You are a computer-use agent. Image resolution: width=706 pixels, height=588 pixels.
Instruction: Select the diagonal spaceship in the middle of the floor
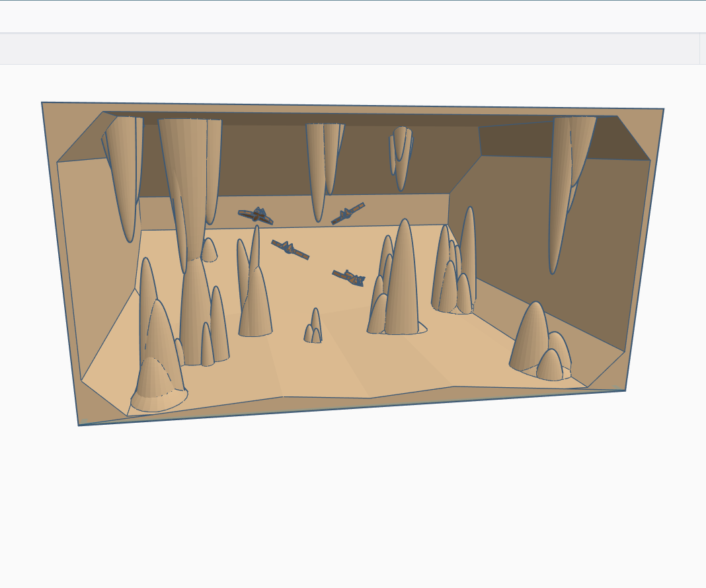click(291, 248)
